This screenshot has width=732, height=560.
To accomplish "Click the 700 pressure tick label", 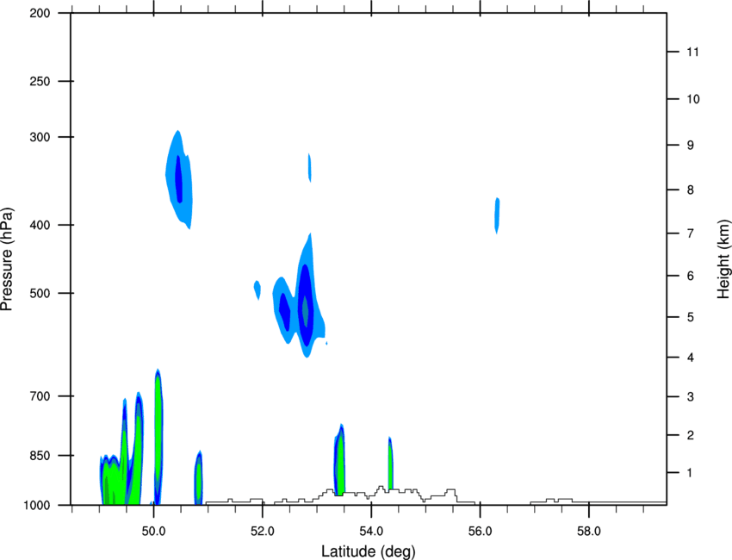I will [x=40, y=396].
